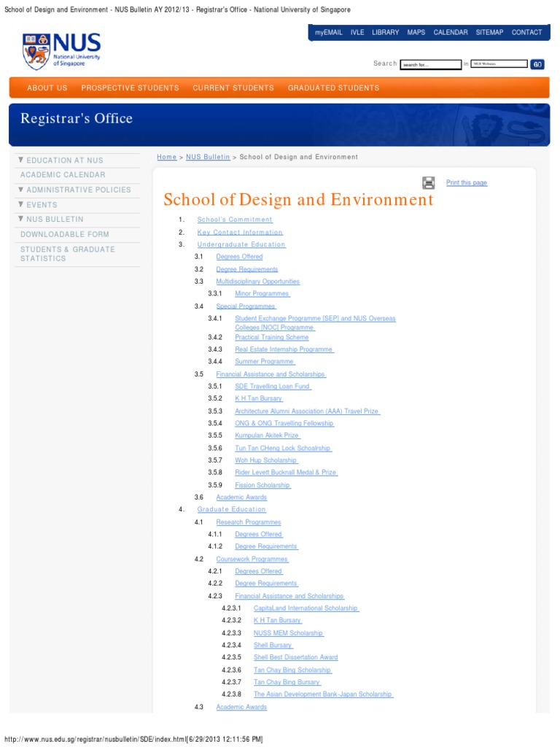Open the search scope dropdown

pos(499,64)
